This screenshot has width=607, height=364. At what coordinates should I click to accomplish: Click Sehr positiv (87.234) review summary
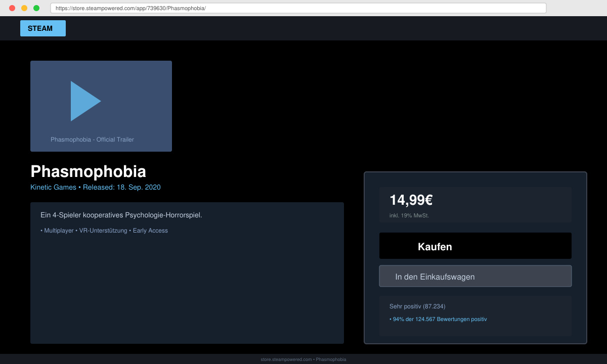click(x=417, y=306)
